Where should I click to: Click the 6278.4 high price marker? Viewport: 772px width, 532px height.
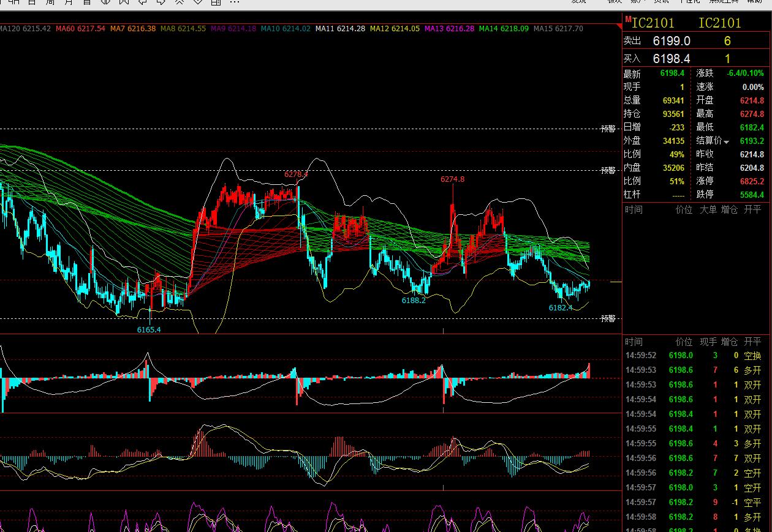point(296,174)
